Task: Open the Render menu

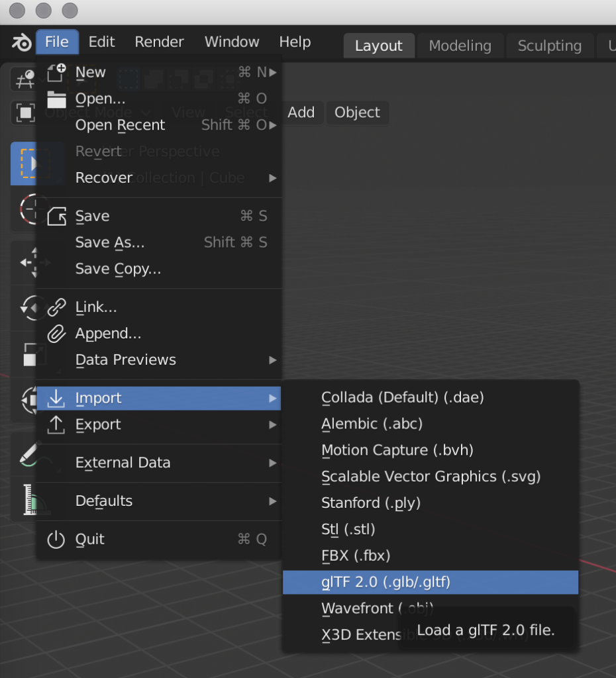Action: 159,42
